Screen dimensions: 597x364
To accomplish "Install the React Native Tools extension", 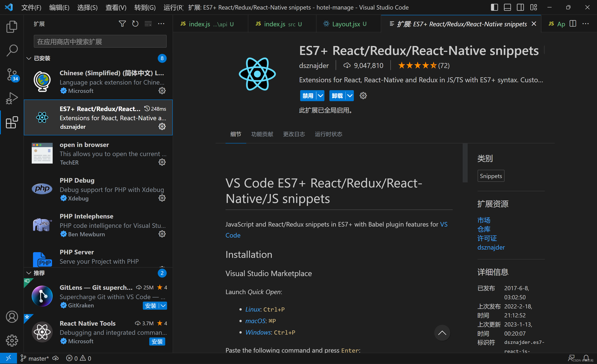I will 157,341.
